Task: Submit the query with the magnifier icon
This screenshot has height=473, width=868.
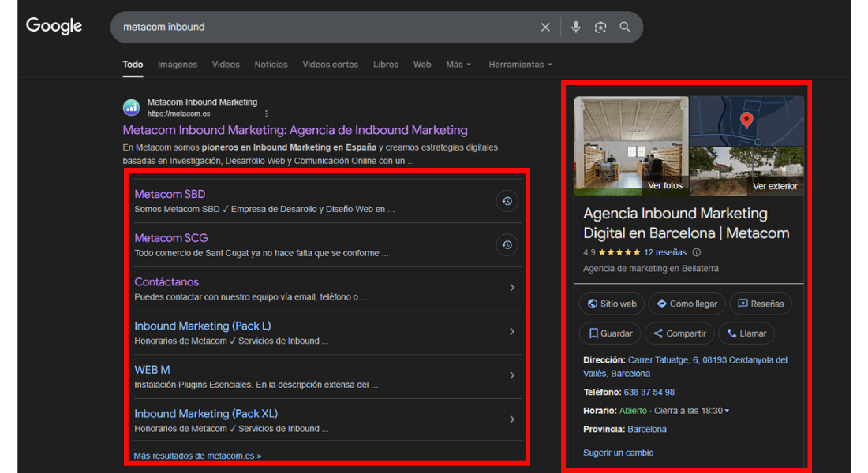Action: [625, 27]
